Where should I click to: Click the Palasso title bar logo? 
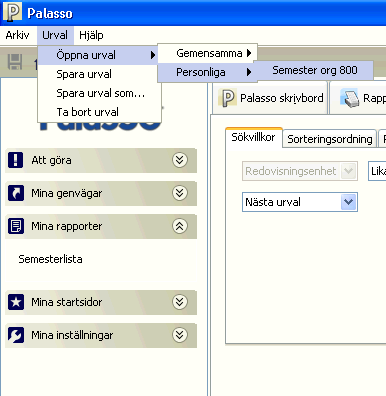click(x=12, y=12)
